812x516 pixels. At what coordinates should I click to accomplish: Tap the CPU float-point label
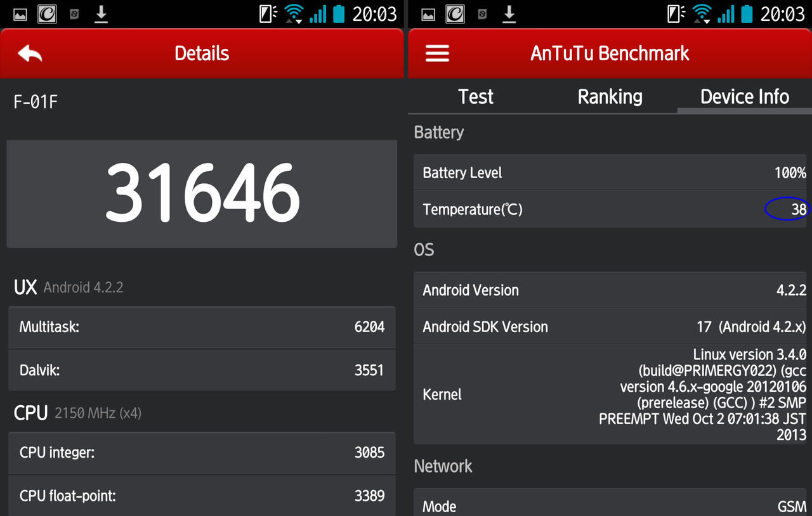(x=68, y=496)
